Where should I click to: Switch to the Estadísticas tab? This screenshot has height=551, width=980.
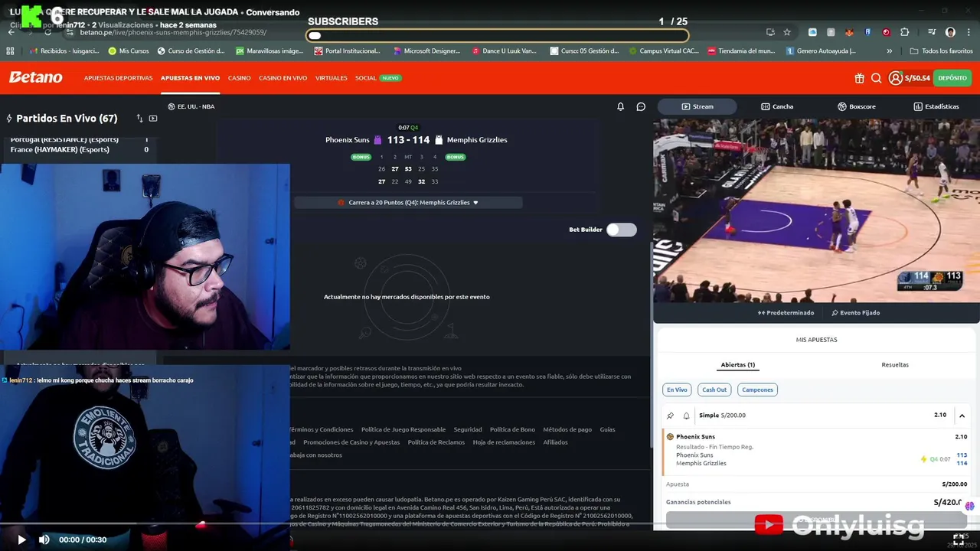tap(936, 106)
